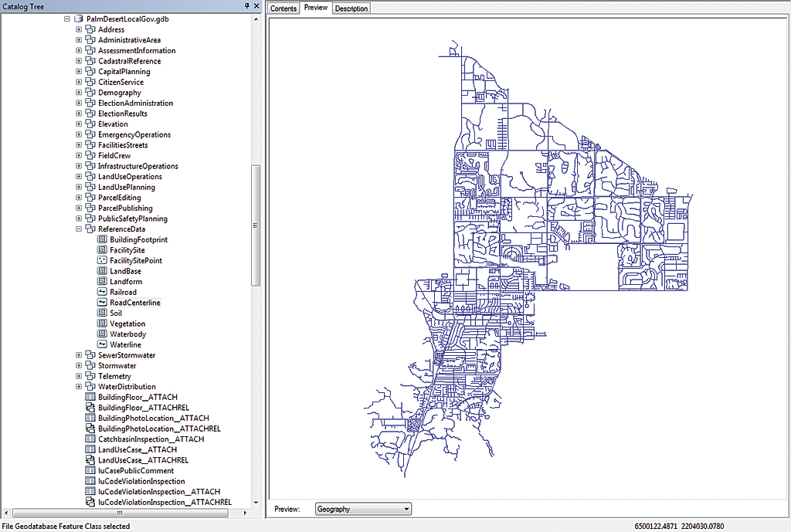Select the CatchbasinInspection__ATTACH table
This screenshot has height=532, width=791.
151,439
